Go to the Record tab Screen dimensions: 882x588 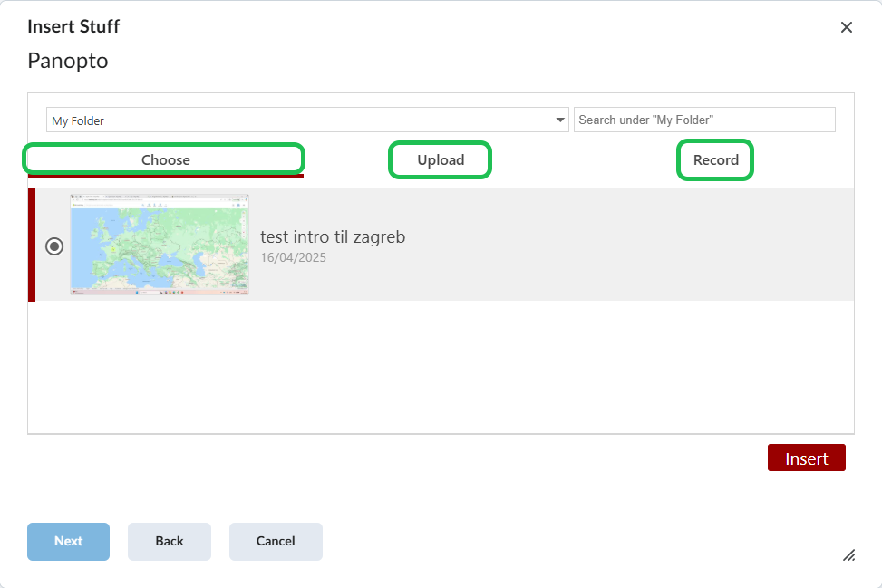click(715, 159)
